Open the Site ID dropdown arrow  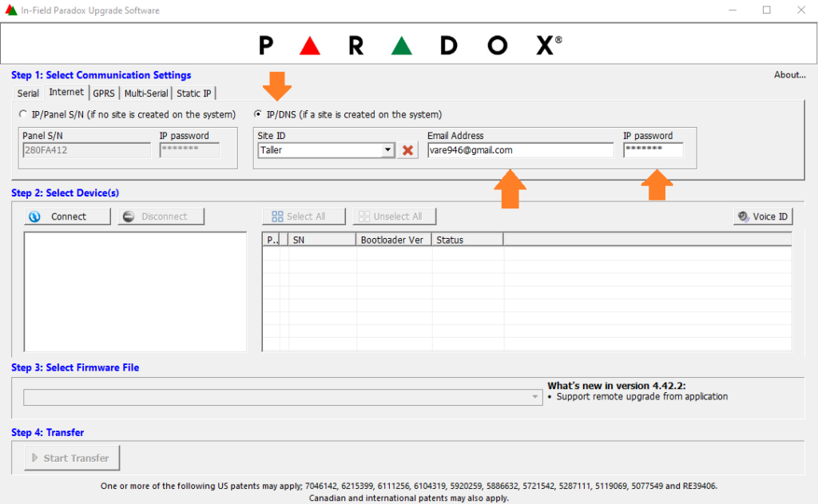pos(387,150)
